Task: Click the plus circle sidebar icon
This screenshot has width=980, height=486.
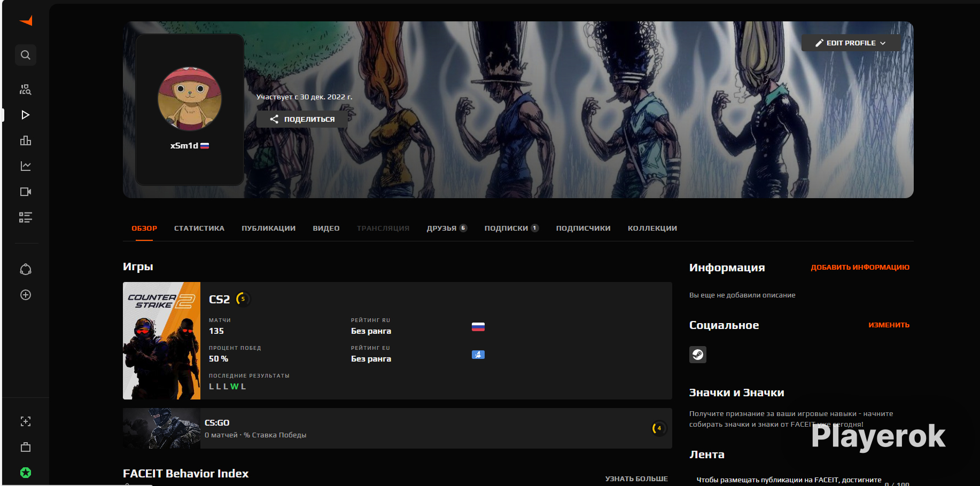Action: (26, 295)
